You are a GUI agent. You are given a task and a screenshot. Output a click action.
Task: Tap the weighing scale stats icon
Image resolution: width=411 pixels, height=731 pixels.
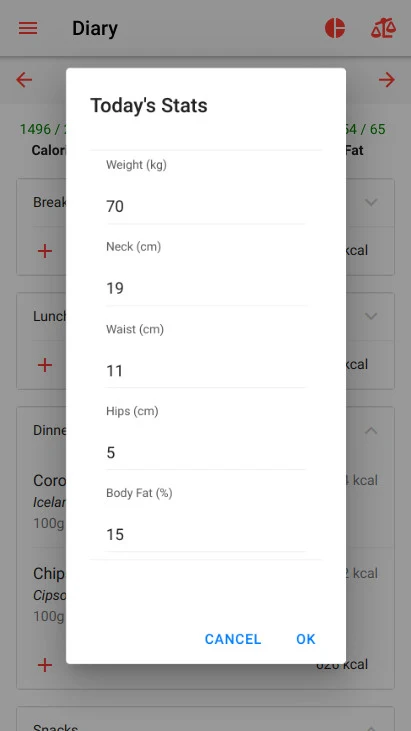384,28
